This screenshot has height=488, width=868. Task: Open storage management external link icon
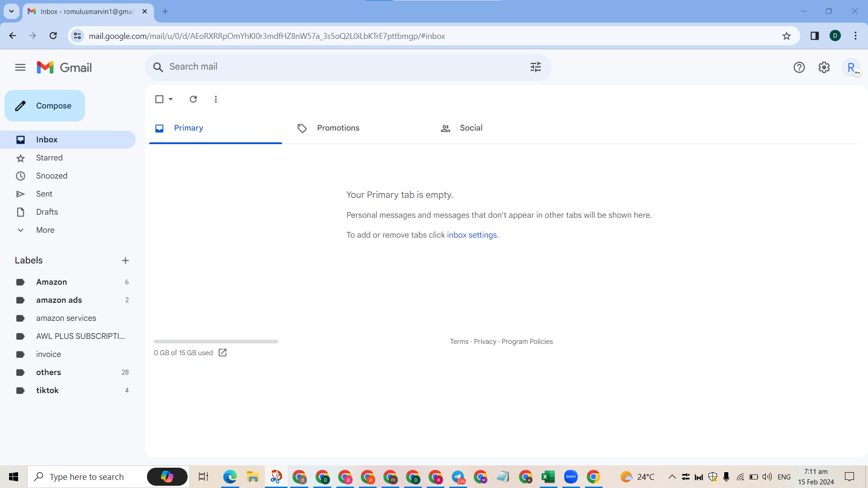(222, 352)
